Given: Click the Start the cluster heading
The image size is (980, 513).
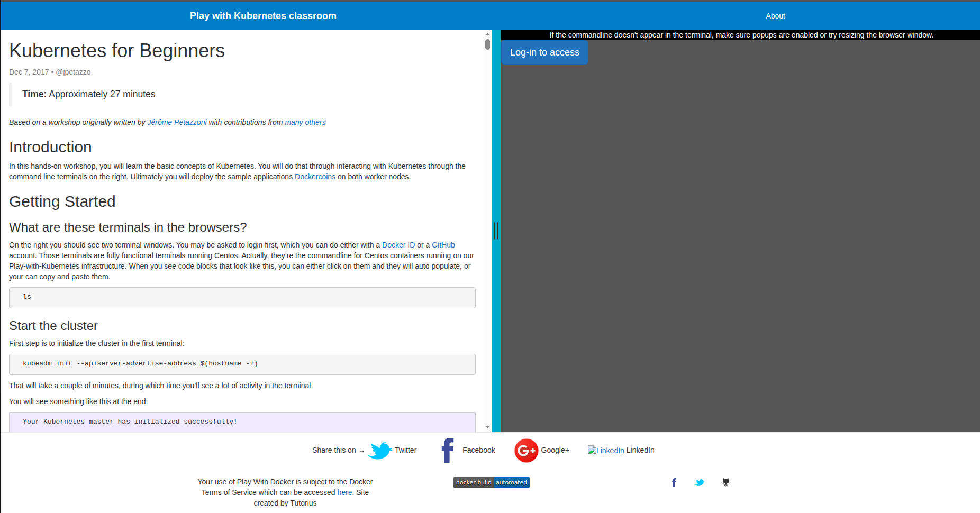Looking at the screenshot, I should pyautogui.click(x=53, y=326).
